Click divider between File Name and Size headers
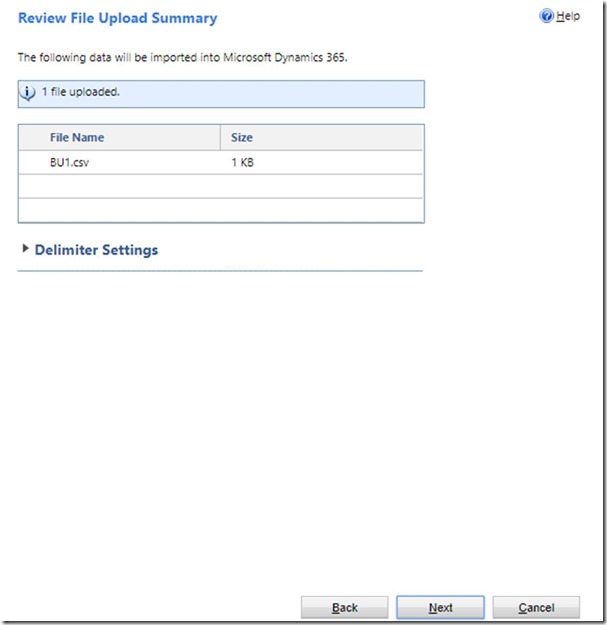607x625 pixels. pos(220,137)
